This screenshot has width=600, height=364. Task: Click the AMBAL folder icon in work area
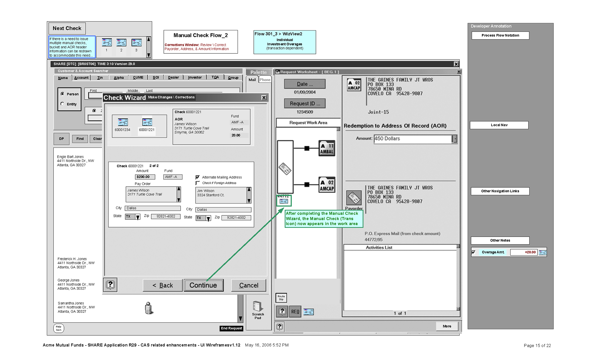(327, 148)
